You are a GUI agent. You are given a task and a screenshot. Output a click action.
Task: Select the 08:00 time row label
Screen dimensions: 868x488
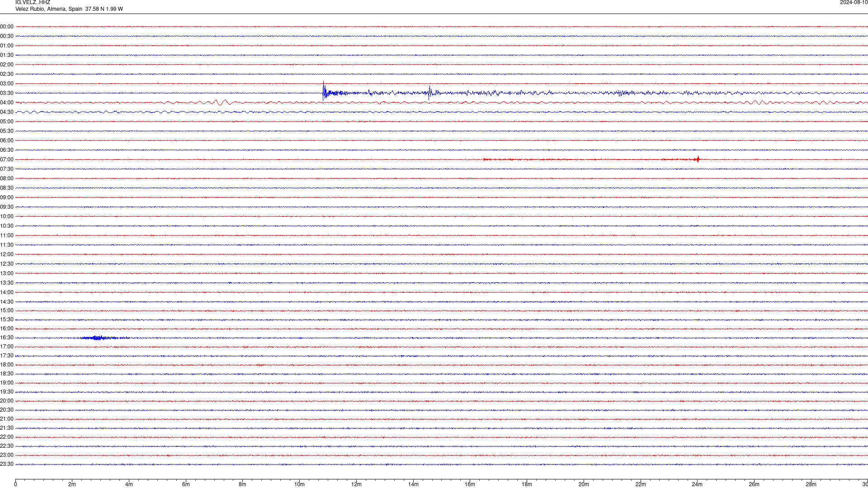pos(7,178)
